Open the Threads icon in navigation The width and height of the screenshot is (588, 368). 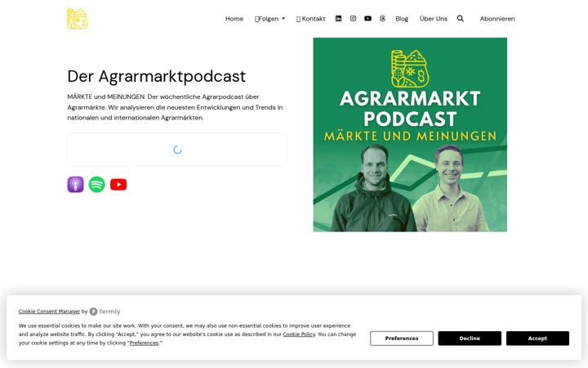click(382, 18)
